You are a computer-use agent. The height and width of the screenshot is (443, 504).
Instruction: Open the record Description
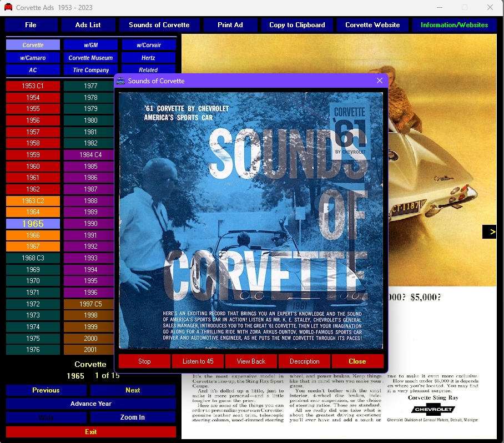tap(304, 361)
